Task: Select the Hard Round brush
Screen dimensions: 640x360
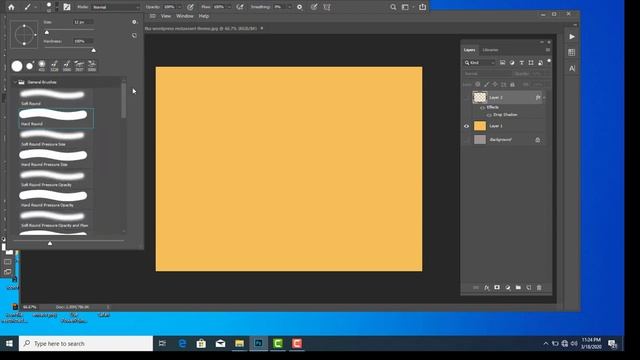Action: pyautogui.click(x=56, y=118)
